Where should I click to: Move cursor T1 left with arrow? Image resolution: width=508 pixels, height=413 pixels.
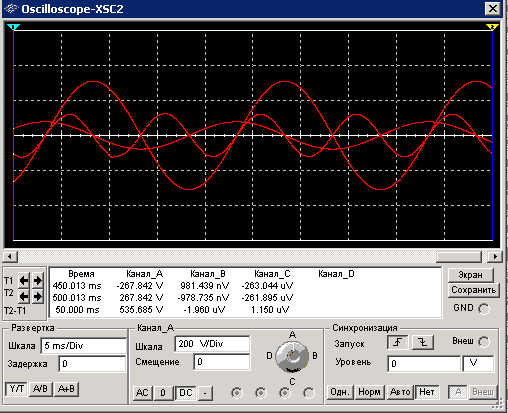[x=24, y=281]
